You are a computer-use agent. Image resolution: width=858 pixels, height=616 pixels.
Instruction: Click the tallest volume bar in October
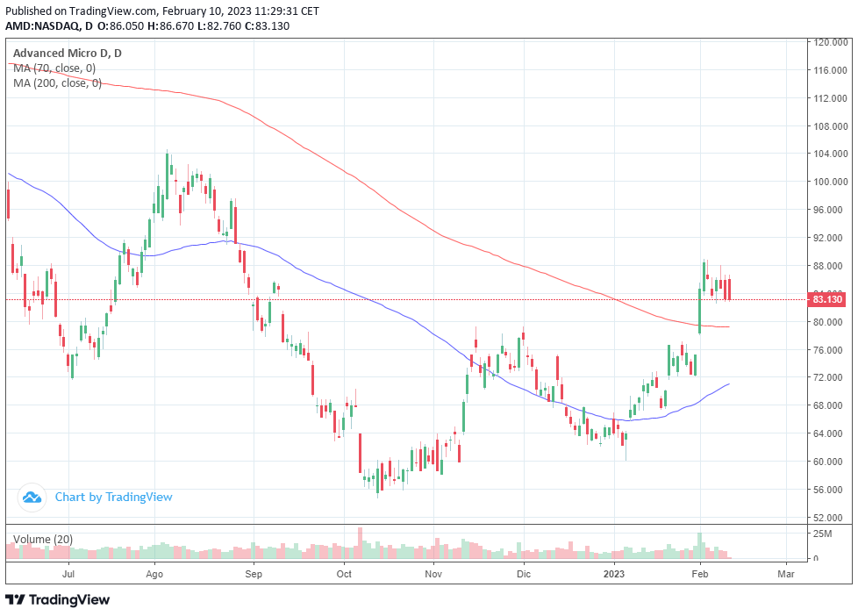tap(360, 543)
